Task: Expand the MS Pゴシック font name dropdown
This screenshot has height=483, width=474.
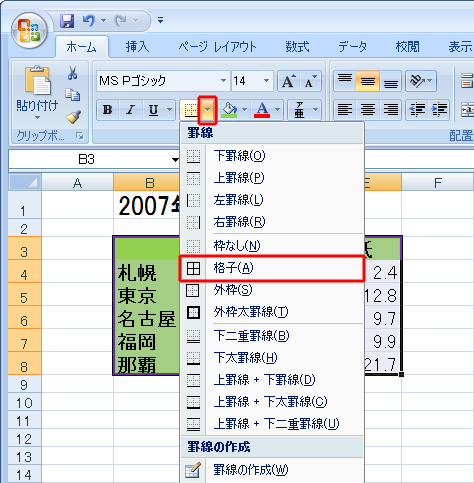Action: (223, 81)
